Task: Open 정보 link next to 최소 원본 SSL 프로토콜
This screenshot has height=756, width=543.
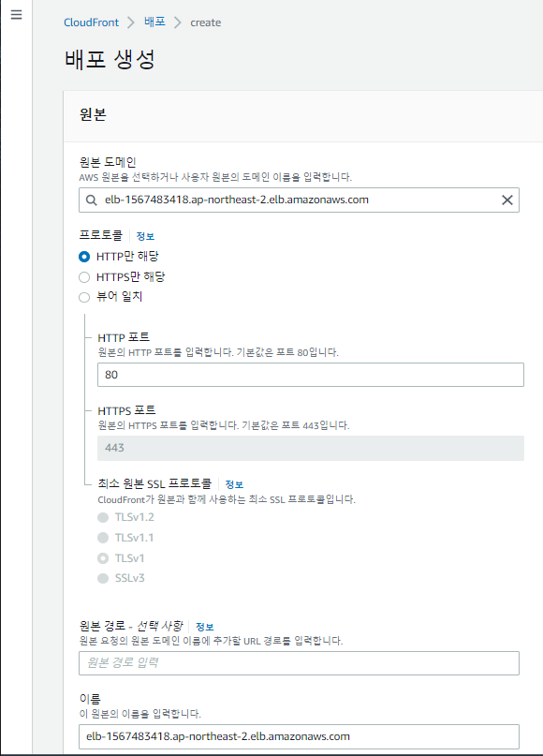Action: (x=234, y=484)
